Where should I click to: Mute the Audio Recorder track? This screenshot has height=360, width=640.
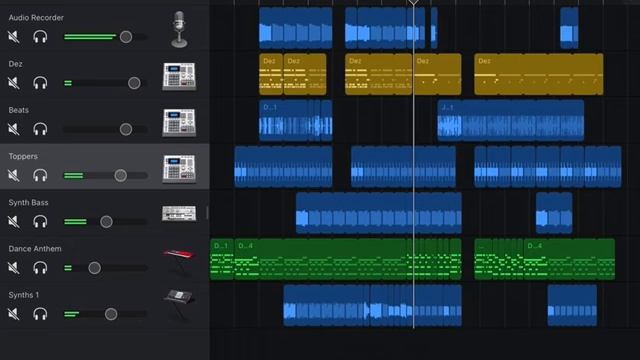pos(14,37)
